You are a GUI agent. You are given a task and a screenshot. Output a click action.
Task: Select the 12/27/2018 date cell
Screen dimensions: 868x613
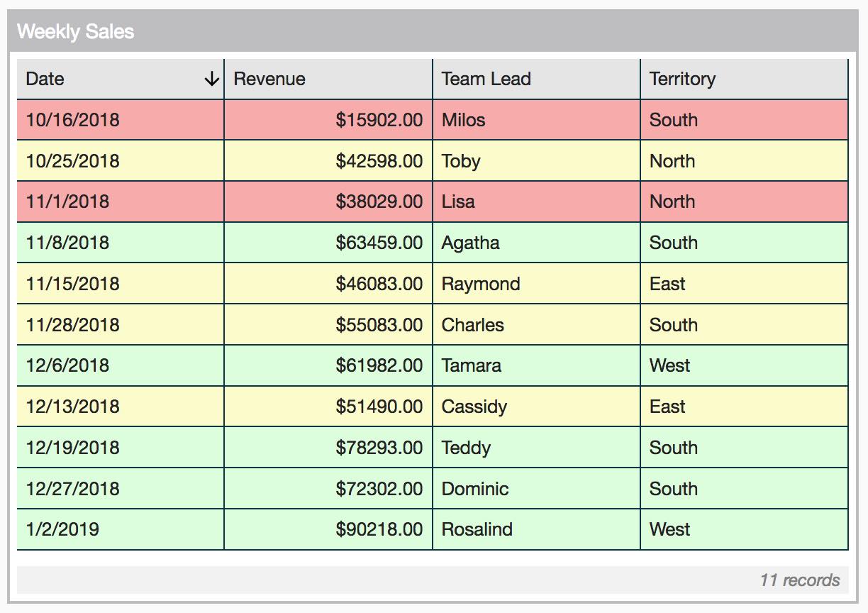click(72, 489)
